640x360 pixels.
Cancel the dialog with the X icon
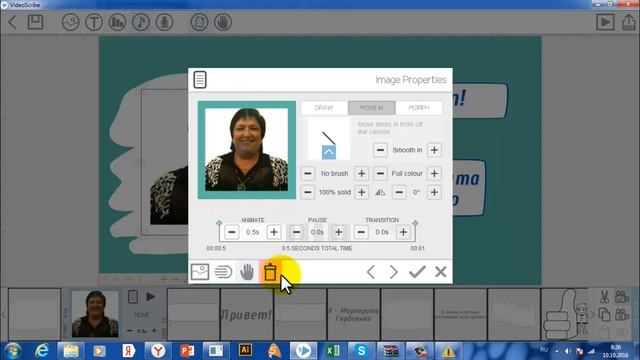point(440,272)
